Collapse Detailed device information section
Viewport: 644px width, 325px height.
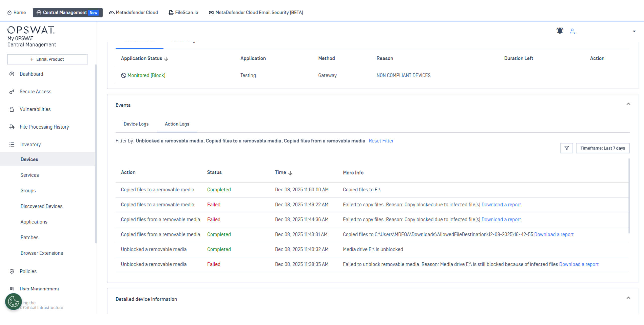[628, 298]
